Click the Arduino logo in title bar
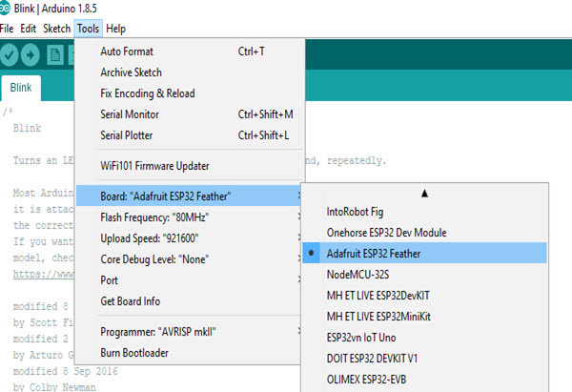The width and height of the screenshot is (572, 392). click(x=8, y=10)
